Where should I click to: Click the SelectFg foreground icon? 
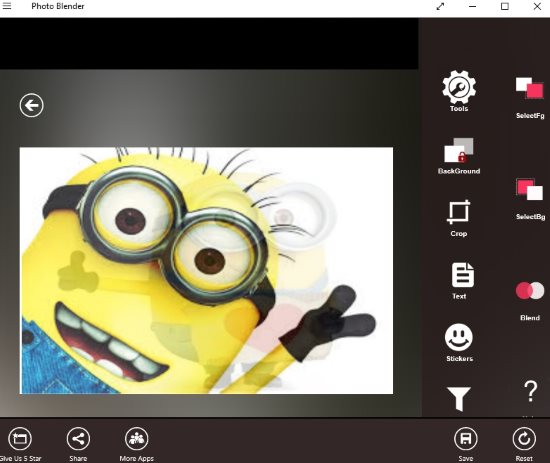point(530,88)
